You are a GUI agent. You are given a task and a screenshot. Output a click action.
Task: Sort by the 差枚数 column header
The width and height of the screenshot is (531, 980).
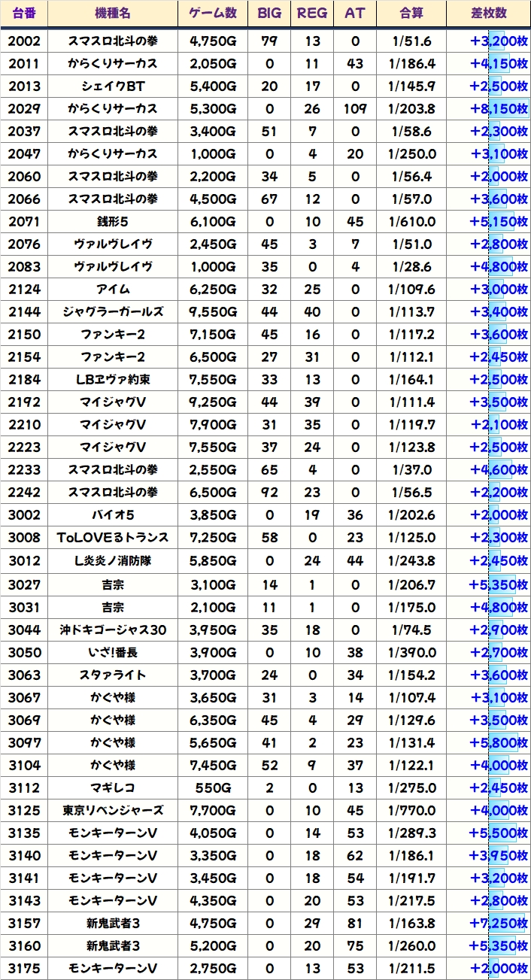pyautogui.click(x=487, y=14)
